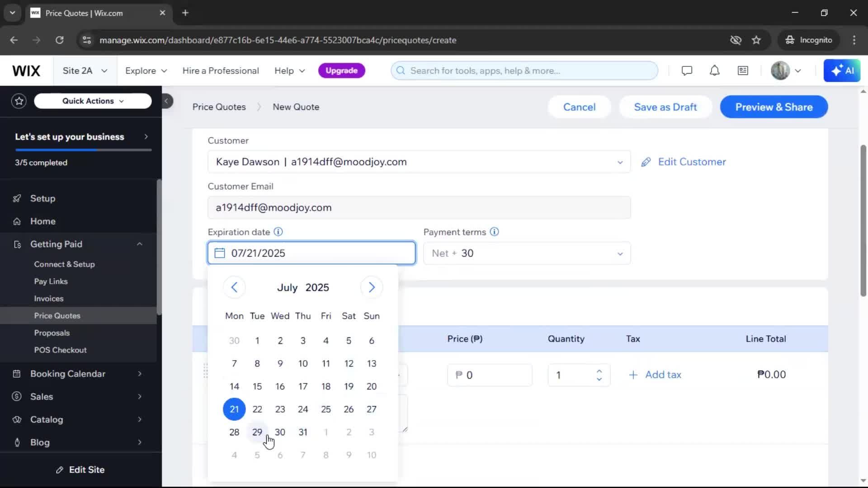This screenshot has width=868, height=488.
Task: Click Price Quotes breadcrumb
Action: (x=219, y=107)
